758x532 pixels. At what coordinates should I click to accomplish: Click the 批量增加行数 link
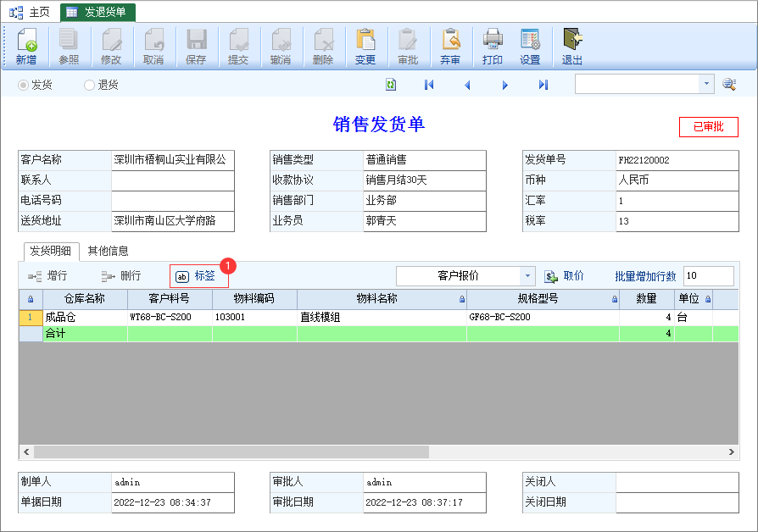pyautogui.click(x=645, y=276)
